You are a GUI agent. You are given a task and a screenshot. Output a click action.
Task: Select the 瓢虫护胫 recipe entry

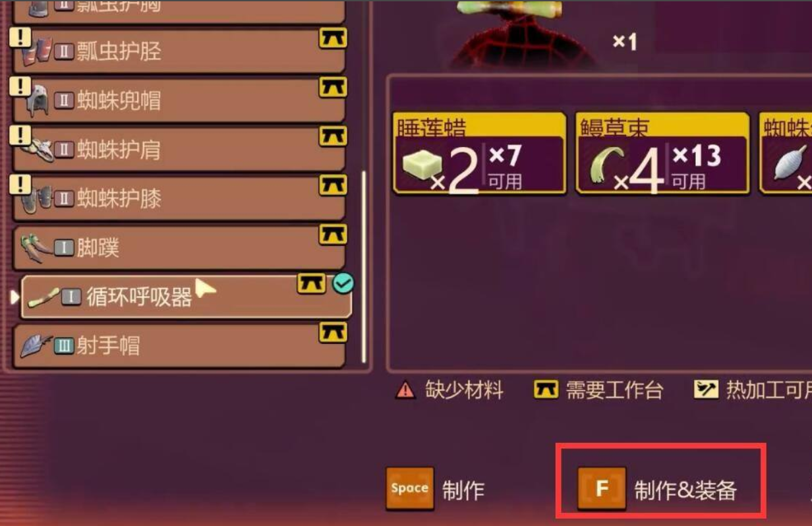click(179, 51)
